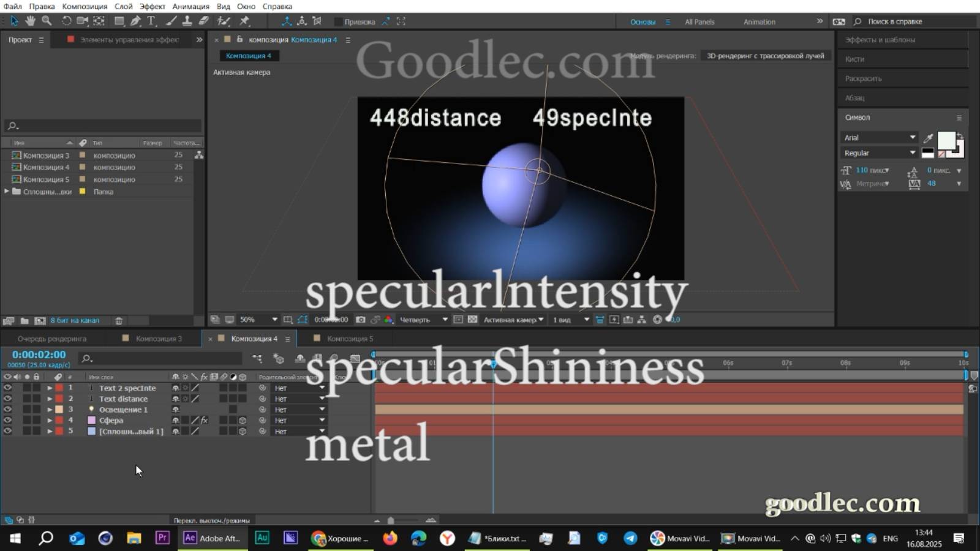Viewport: 980px width, 551px height.
Task: Toggle the Привязка snapping checkbox
Action: pyautogui.click(x=338, y=21)
